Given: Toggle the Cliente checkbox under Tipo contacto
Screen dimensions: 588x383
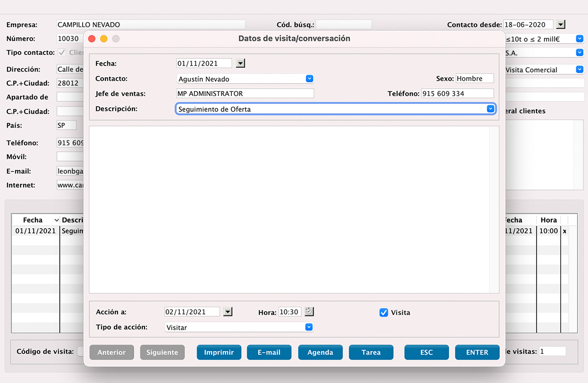Looking at the screenshot, I should (61, 52).
